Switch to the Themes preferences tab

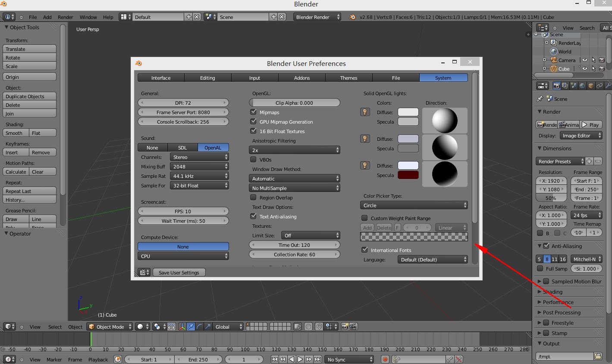[348, 78]
